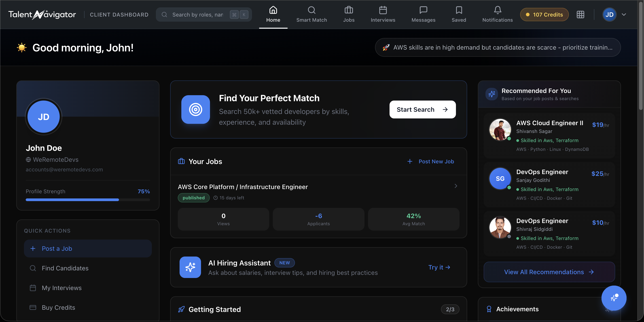Click the Post New Job link
This screenshot has height=322, width=644.
(431, 161)
